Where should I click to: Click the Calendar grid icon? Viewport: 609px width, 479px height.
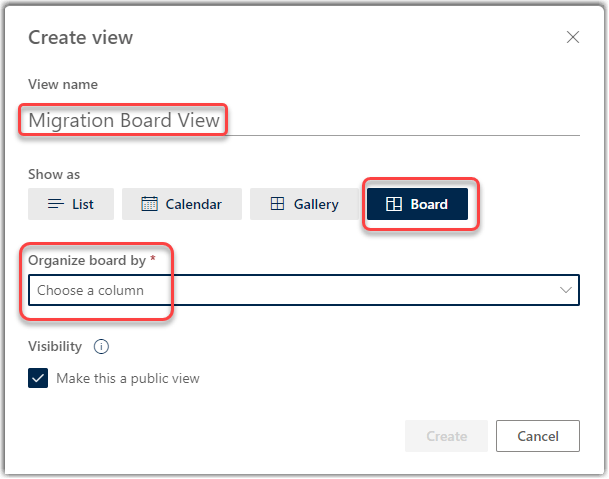click(150, 204)
